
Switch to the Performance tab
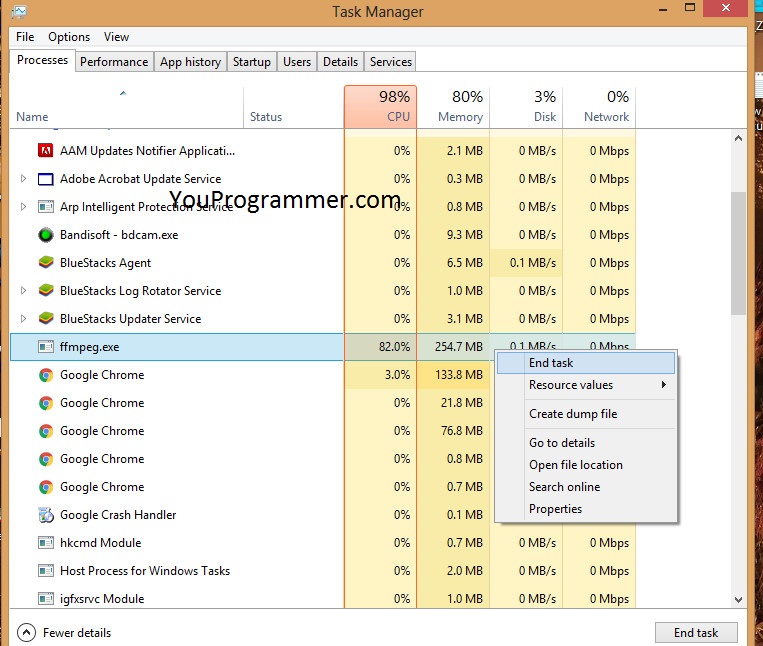pos(114,62)
